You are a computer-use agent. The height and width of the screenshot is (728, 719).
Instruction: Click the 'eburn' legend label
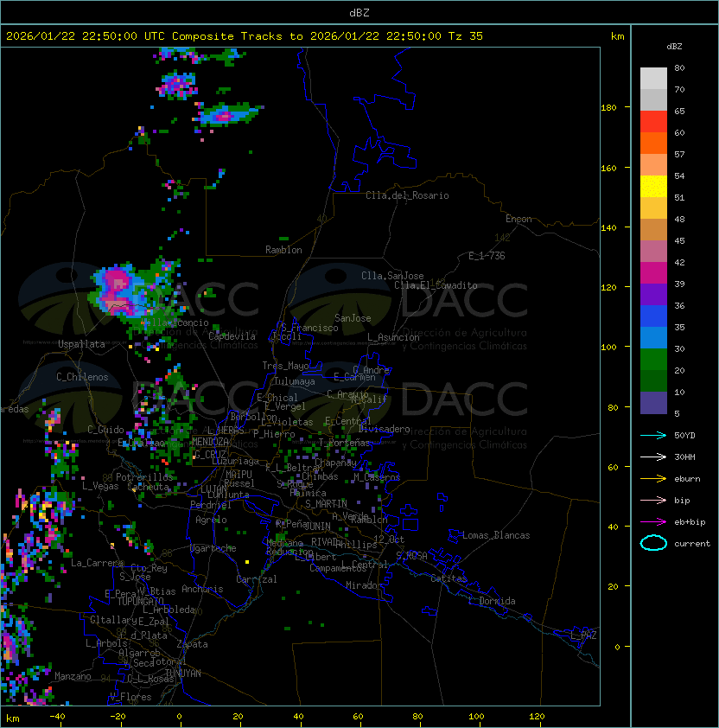pyautogui.click(x=687, y=479)
